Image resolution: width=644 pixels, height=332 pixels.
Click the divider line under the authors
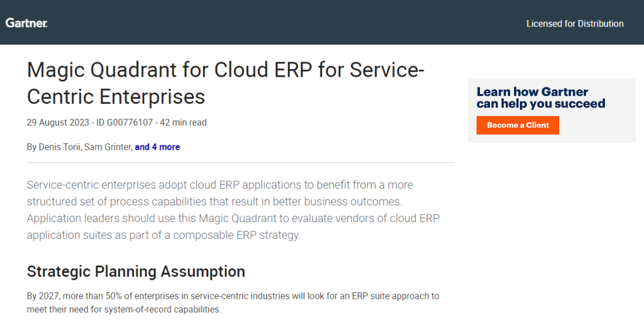click(241, 163)
